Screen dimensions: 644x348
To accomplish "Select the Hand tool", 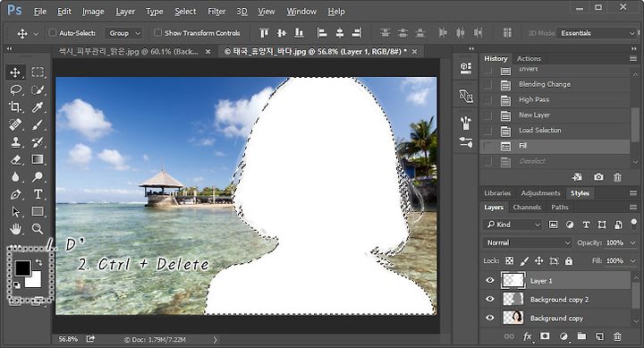I will click(x=15, y=229).
